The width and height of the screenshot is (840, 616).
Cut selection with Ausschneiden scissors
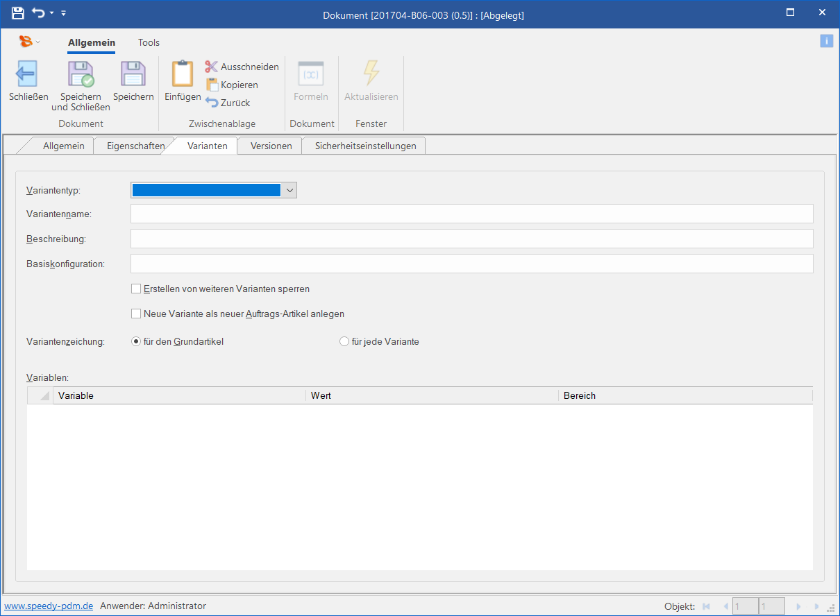(212, 67)
